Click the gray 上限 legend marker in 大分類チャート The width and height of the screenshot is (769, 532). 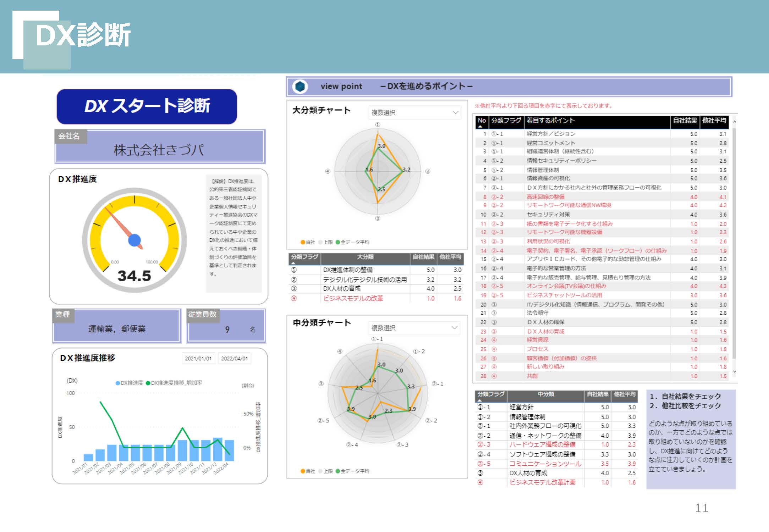(x=320, y=242)
